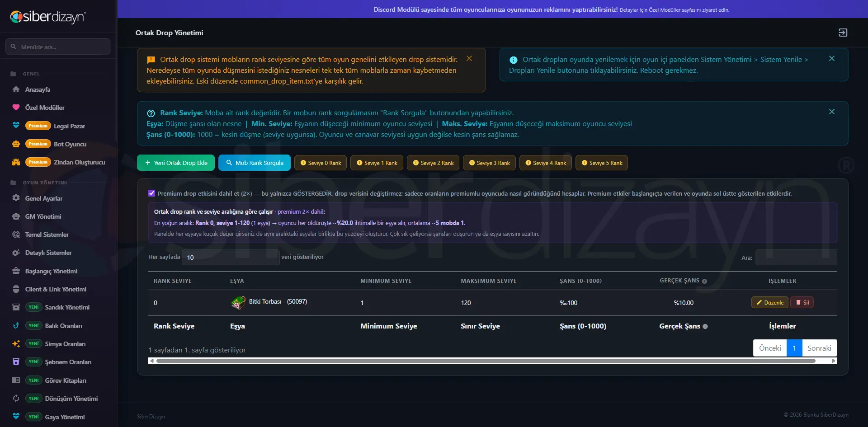Open the rows per page selector
This screenshot has height=427, width=868.
[x=231, y=257]
